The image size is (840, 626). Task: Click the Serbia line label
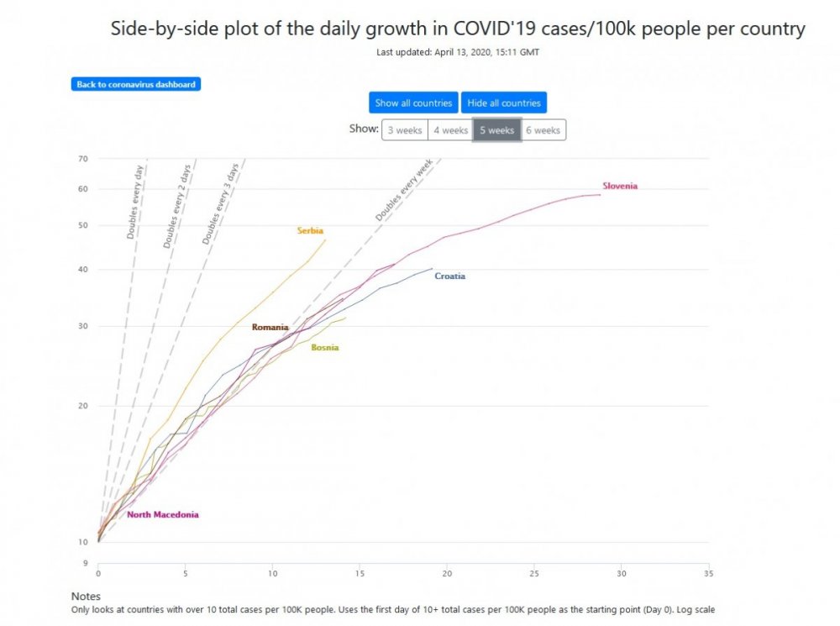click(310, 230)
